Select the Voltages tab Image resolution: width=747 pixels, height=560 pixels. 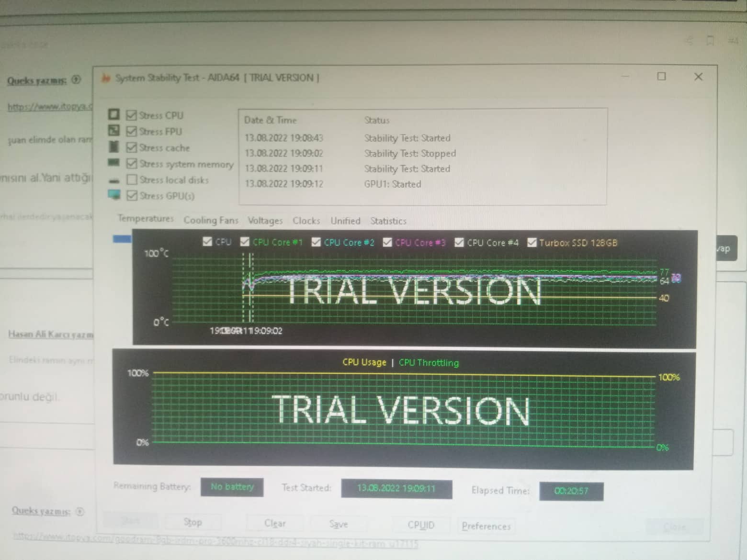(265, 221)
